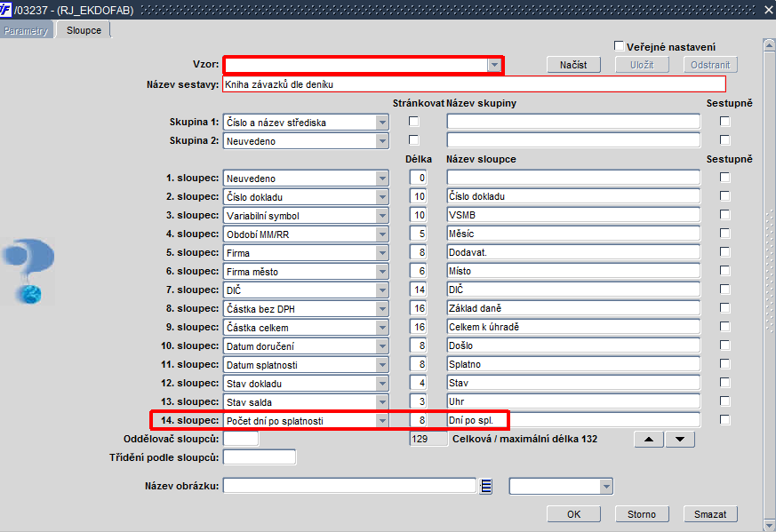Click the scrollbar down arrow

point(769,525)
